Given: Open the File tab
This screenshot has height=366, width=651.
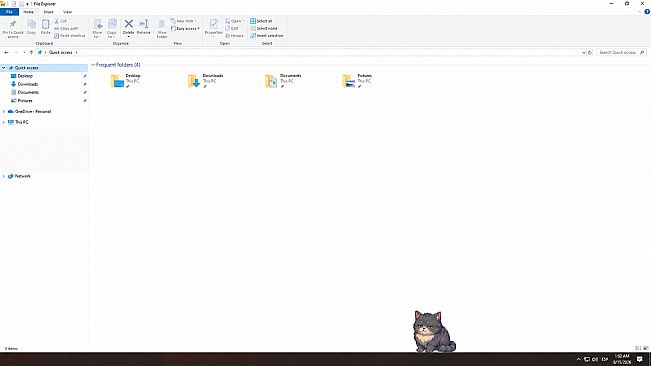Looking at the screenshot, I should tap(9, 12).
